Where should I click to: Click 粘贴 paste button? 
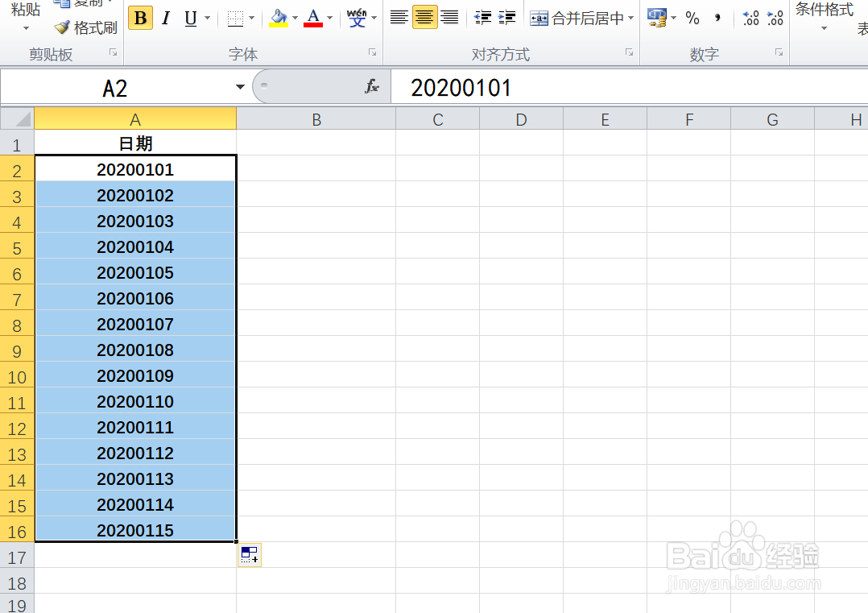click(x=26, y=10)
